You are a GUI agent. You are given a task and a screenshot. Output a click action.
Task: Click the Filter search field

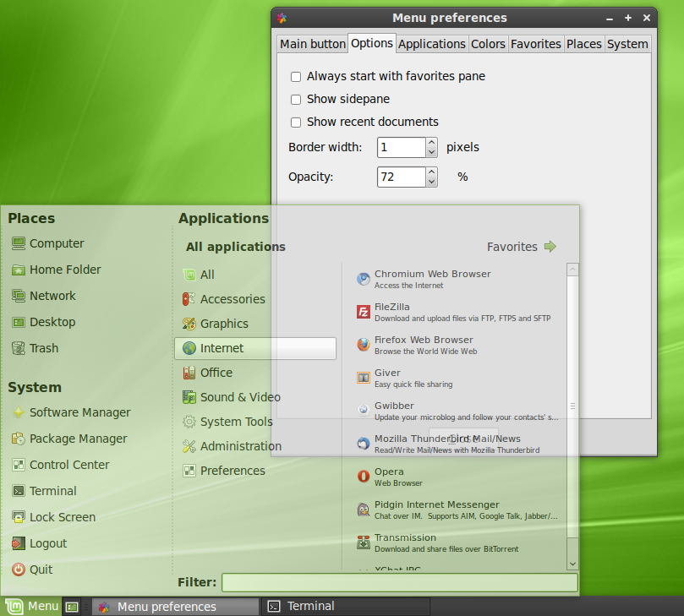click(400, 582)
